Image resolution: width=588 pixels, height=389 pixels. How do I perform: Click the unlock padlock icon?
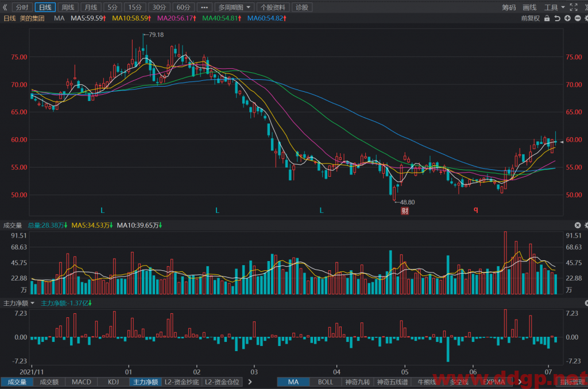pos(547,18)
